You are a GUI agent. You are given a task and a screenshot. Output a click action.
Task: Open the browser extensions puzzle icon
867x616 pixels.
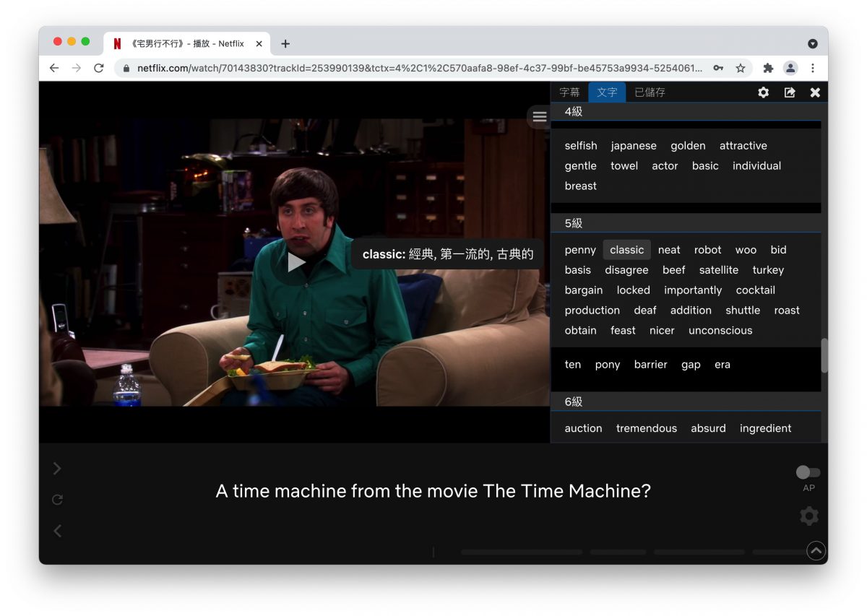768,68
